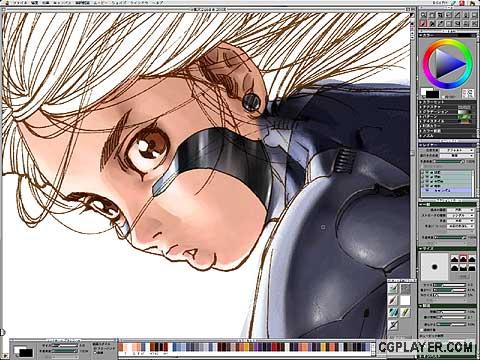480x360 pixels.
Task: Select black primary color swatch in color palette
Action: tap(433, 95)
